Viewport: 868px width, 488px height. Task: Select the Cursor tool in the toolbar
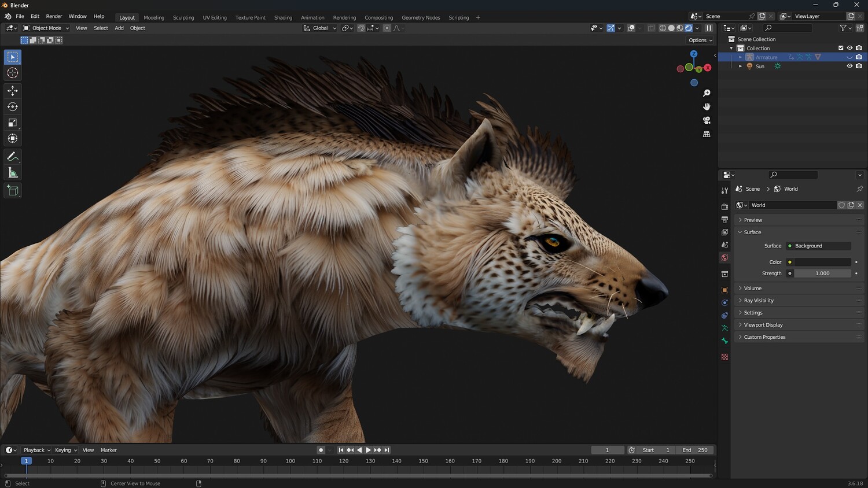13,73
